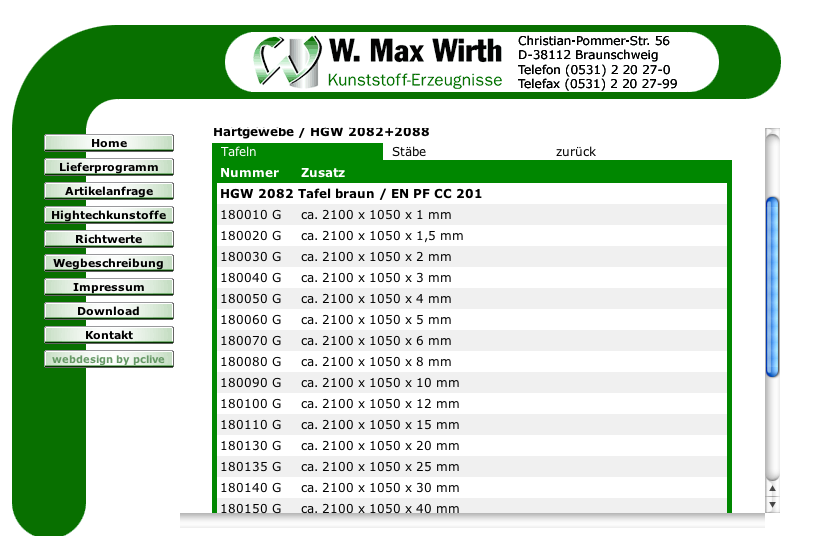Click the Nummer column header
The image size is (814, 536).
(x=249, y=173)
